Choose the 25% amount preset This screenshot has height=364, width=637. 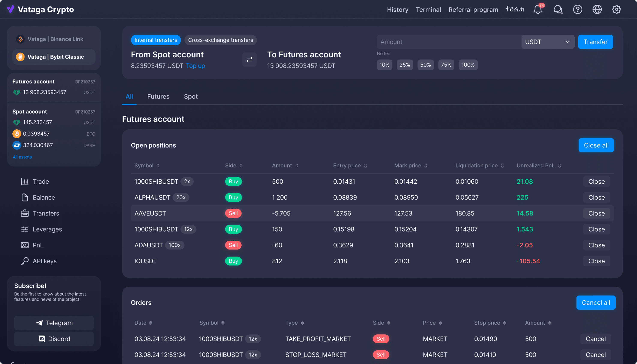point(405,65)
